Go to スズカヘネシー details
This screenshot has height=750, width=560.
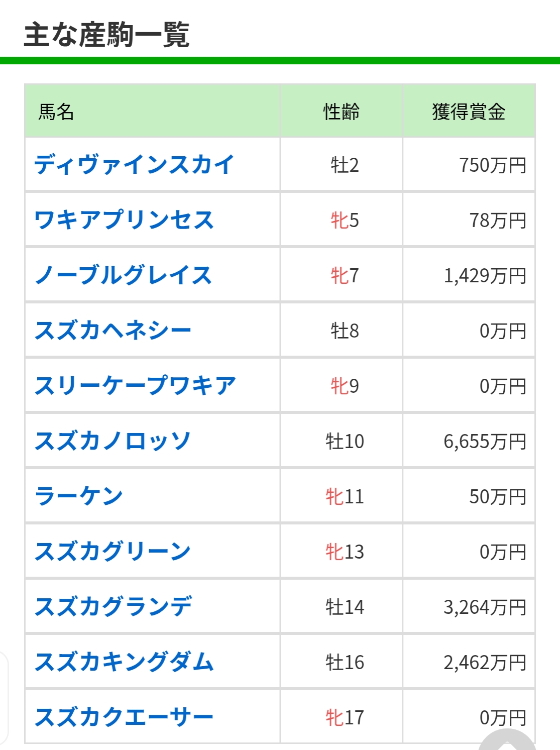pyautogui.click(x=113, y=331)
